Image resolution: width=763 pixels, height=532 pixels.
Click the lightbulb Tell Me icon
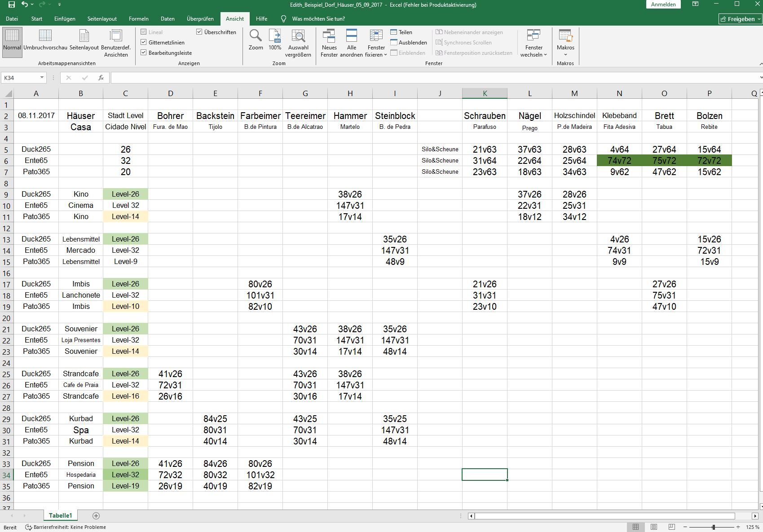(x=283, y=19)
